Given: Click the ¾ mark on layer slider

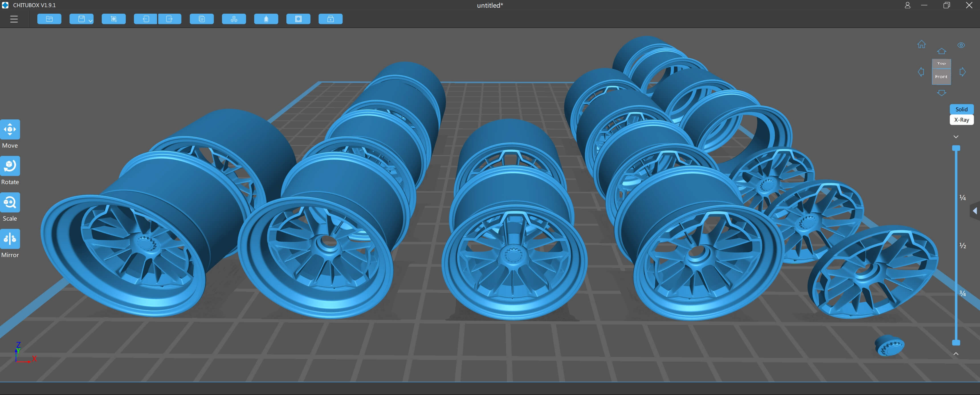Looking at the screenshot, I should pos(963,293).
